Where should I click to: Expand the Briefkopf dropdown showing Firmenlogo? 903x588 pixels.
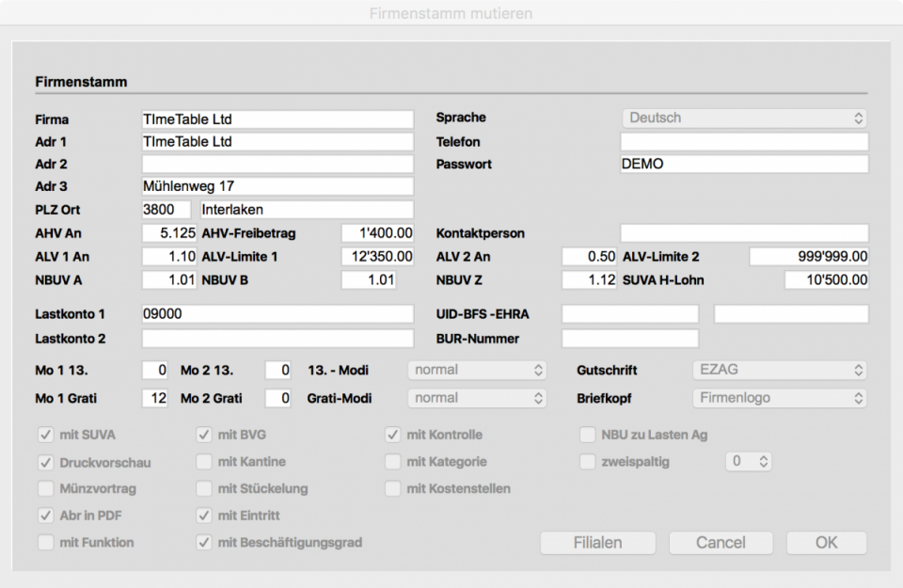(779, 398)
